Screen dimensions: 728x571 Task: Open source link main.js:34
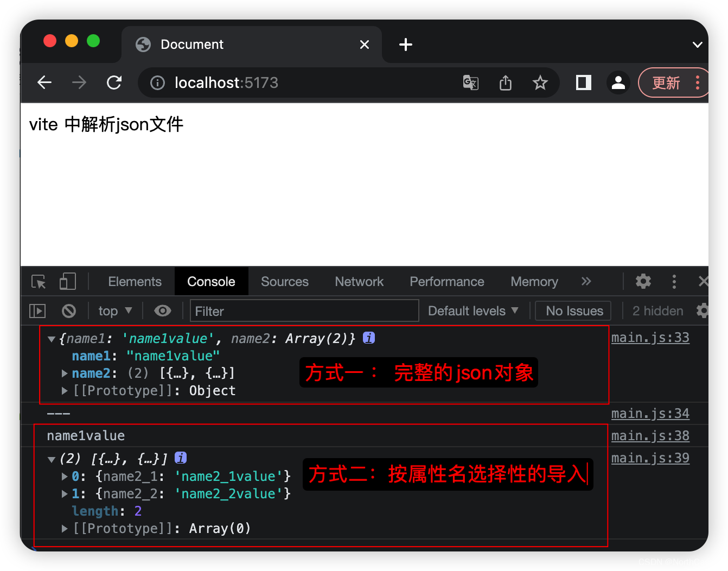pos(650,414)
